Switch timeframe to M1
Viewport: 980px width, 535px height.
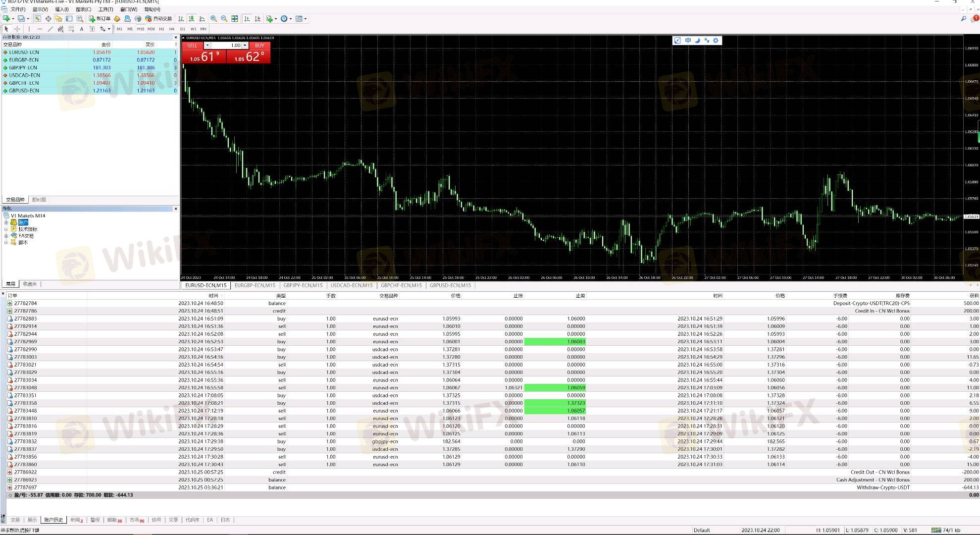pos(119,29)
